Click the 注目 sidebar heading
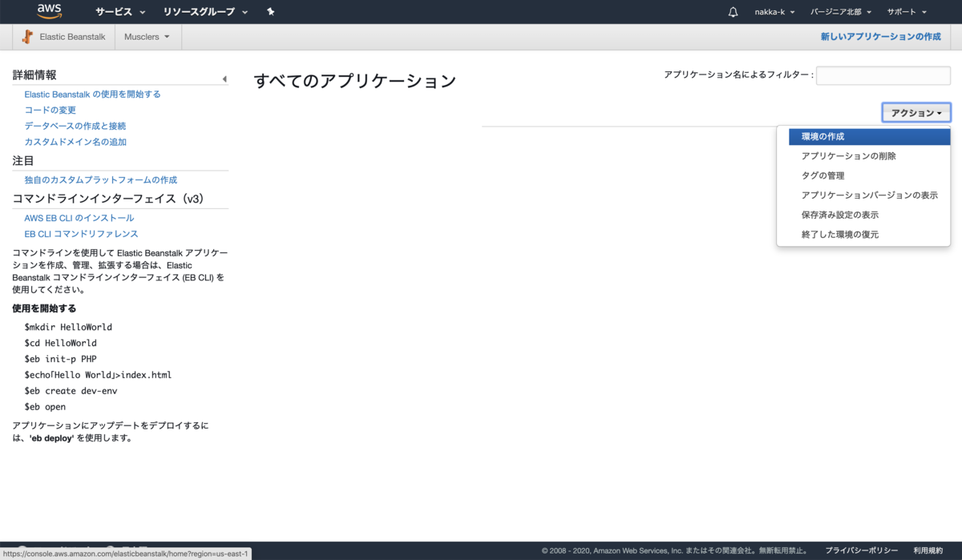Screen dimensions: 962x560 pyautogui.click(x=23, y=160)
